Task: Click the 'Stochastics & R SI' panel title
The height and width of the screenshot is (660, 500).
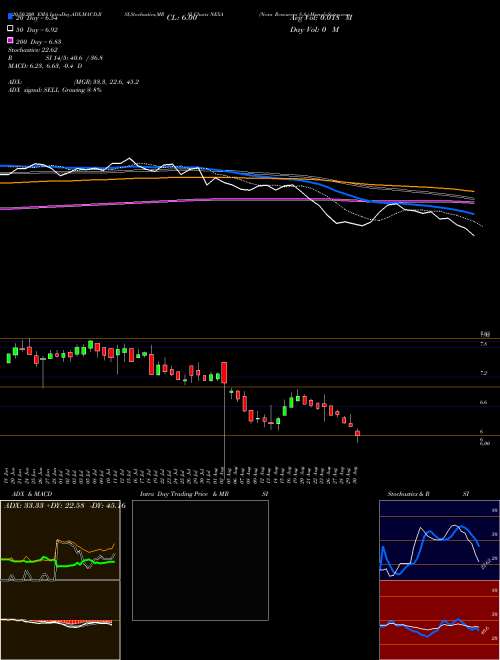Action: 428,494
